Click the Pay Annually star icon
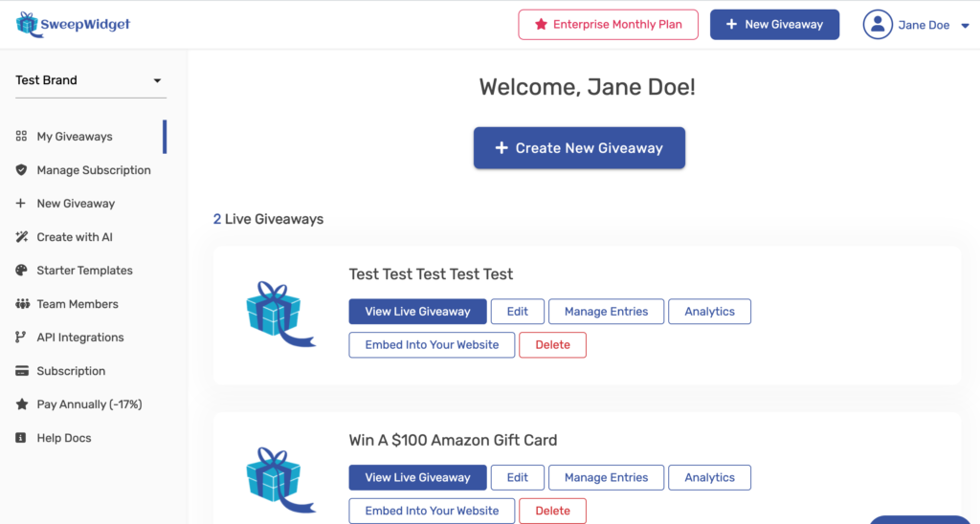This screenshot has width=980, height=524. [22, 404]
